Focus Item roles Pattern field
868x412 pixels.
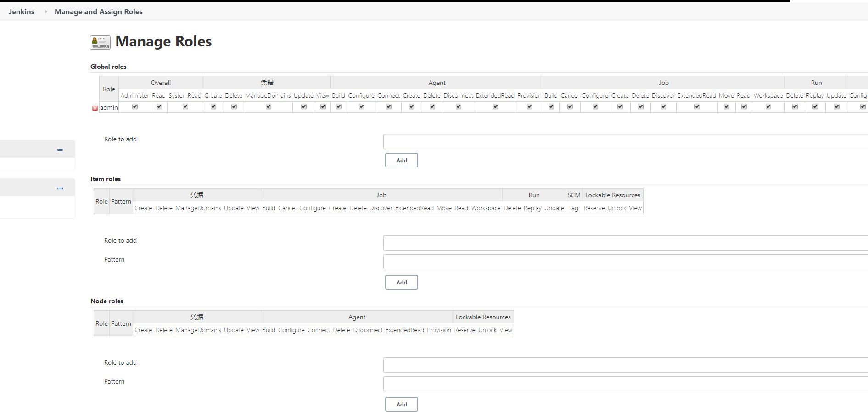pos(626,262)
